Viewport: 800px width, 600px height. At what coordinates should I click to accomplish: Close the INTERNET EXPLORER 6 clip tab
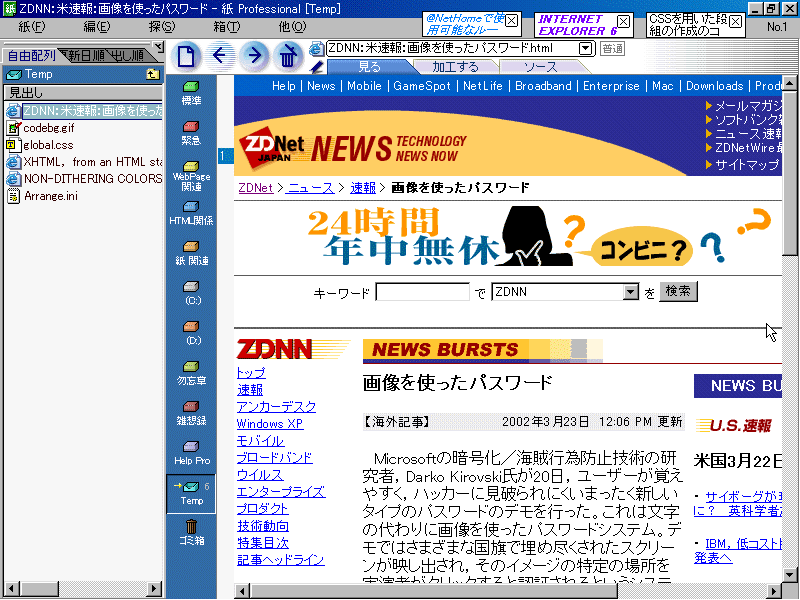pos(623,21)
